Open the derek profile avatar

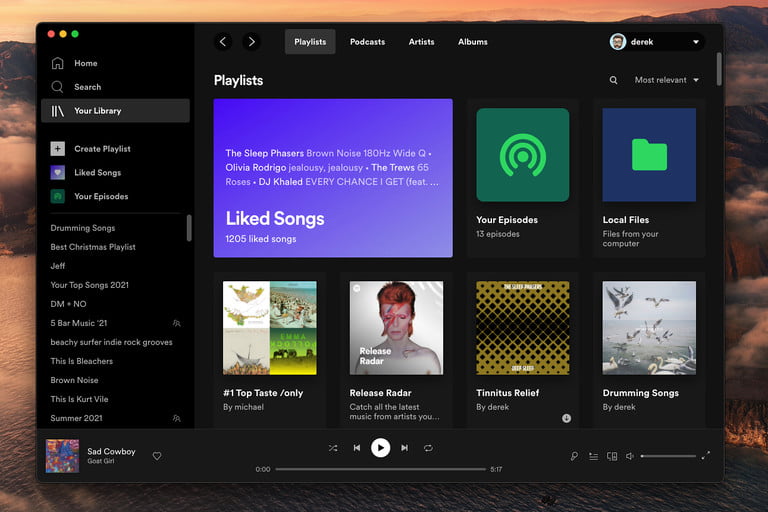[618, 42]
